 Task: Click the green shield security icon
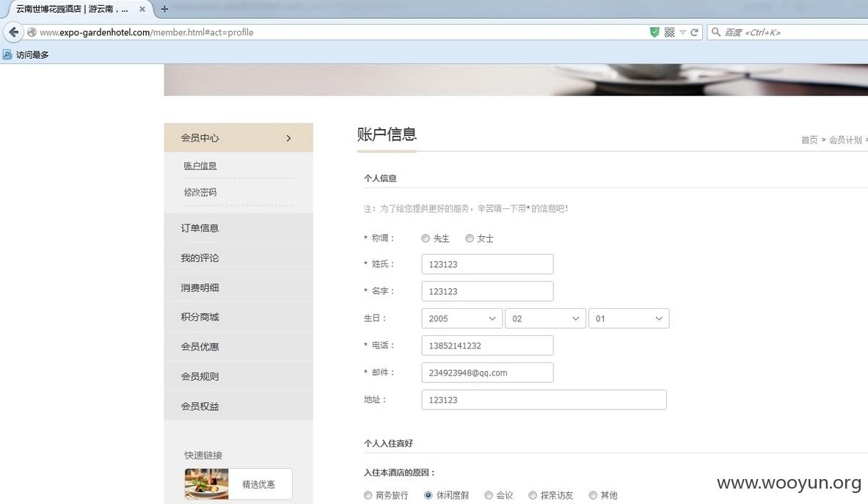click(x=654, y=32)
